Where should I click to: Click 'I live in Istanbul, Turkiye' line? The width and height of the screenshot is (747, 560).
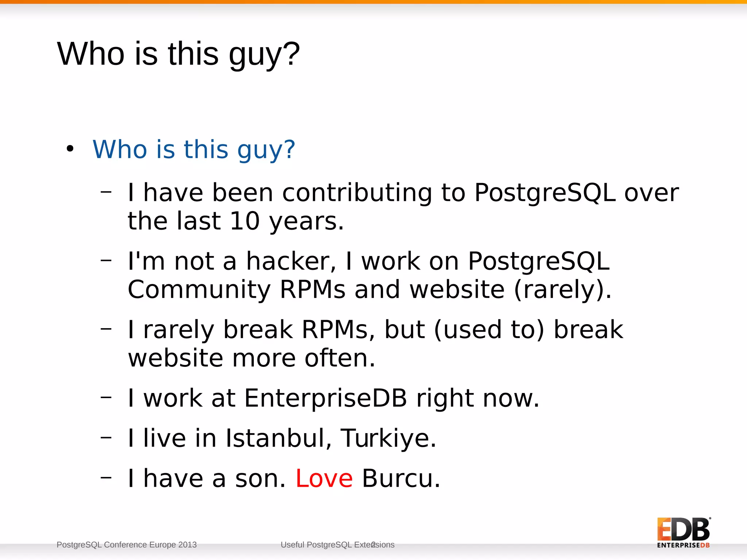point(282,438)
